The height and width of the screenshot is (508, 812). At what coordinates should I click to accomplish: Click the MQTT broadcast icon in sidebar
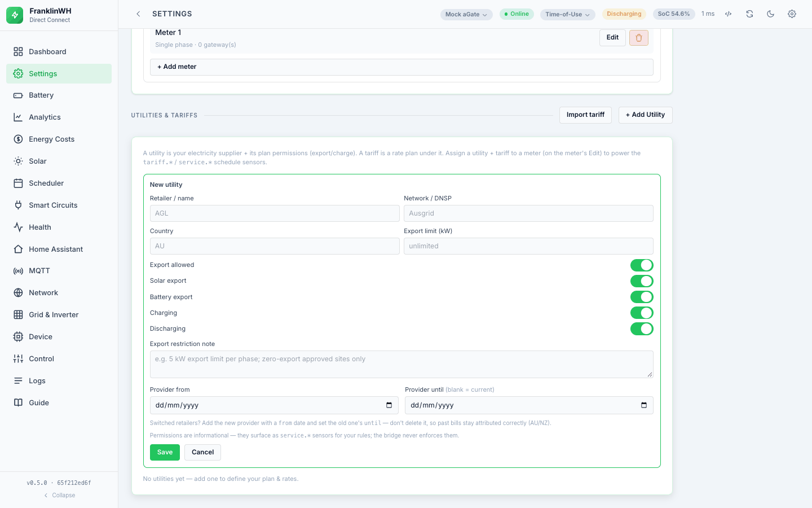(x=18, y=271)
